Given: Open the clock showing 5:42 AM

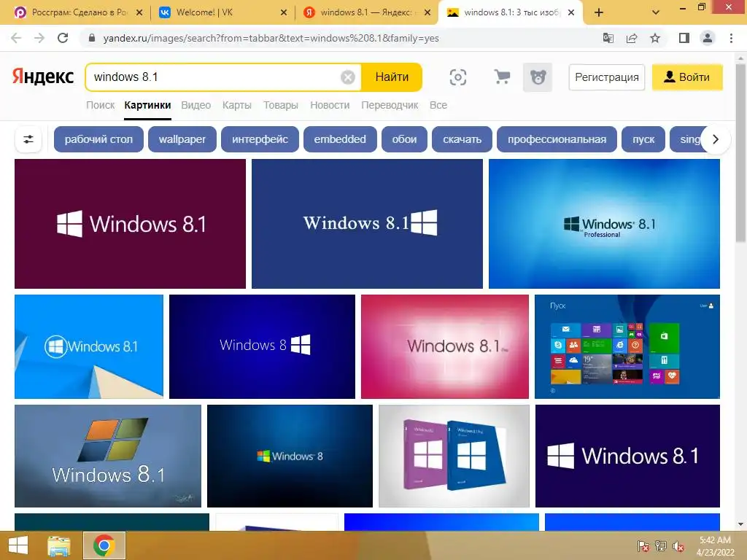Looking at the screenshot, I should pyautogui.click(x=715, y=546).
